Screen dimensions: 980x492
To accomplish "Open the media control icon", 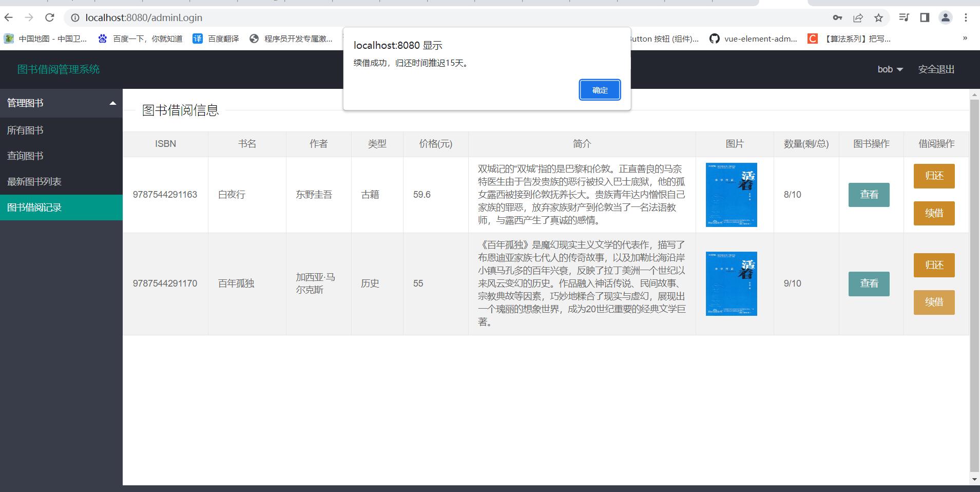I will point(904,18).
